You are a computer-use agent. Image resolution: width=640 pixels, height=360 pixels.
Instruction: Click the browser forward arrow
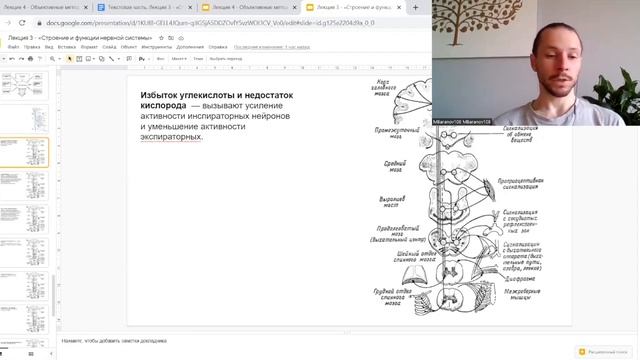click(8, 23)
